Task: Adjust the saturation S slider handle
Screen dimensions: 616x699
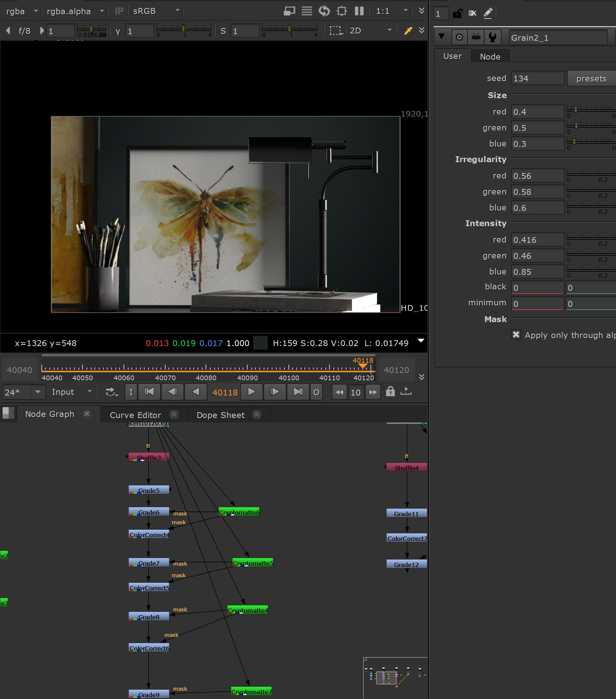Action: click(x=289, y=29)
